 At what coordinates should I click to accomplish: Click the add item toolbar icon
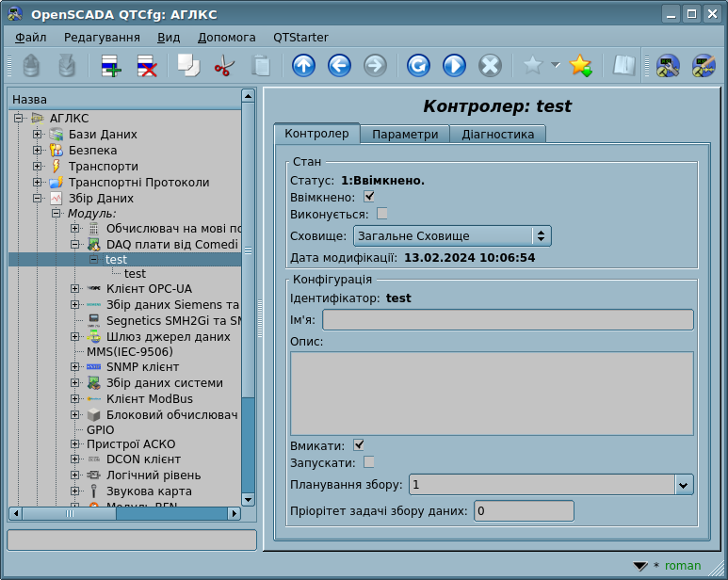[111, 66]
